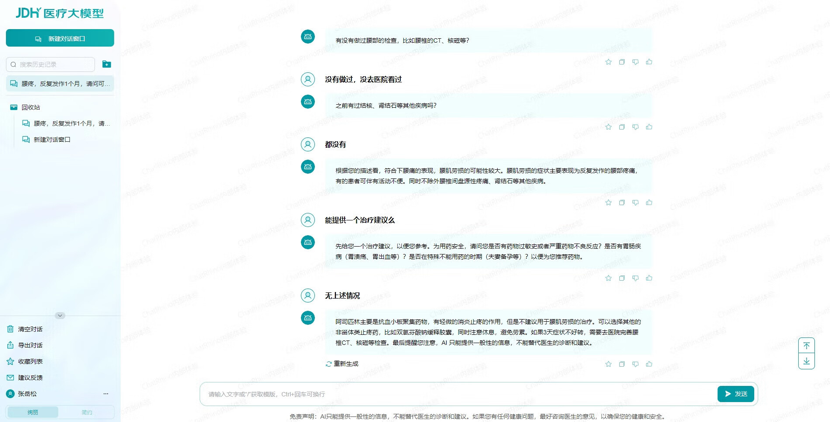
Task: Thumbs-down the 腰肌劳损 diagnosis reply
Action: click(635, 202)
